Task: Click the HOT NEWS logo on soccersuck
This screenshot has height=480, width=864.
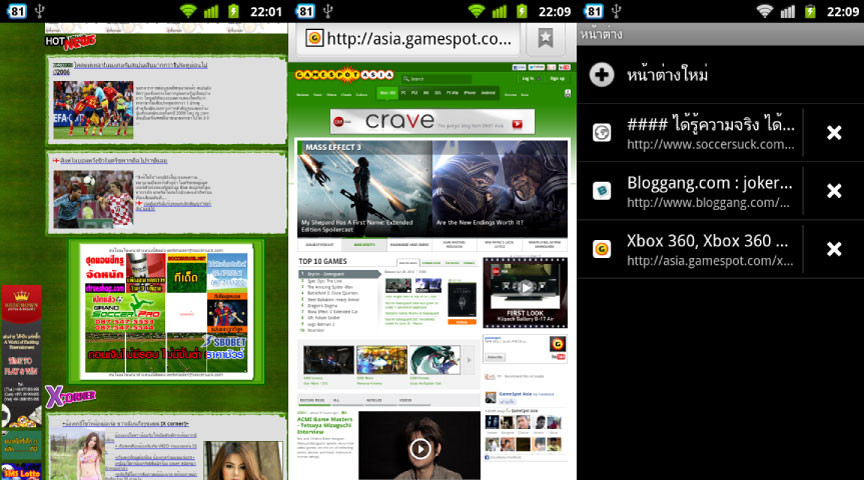Action: pyautogui.click(x=71, y=42)
